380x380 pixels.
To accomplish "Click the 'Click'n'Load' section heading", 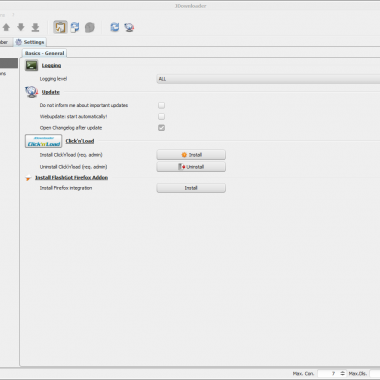I will [80, 141].
